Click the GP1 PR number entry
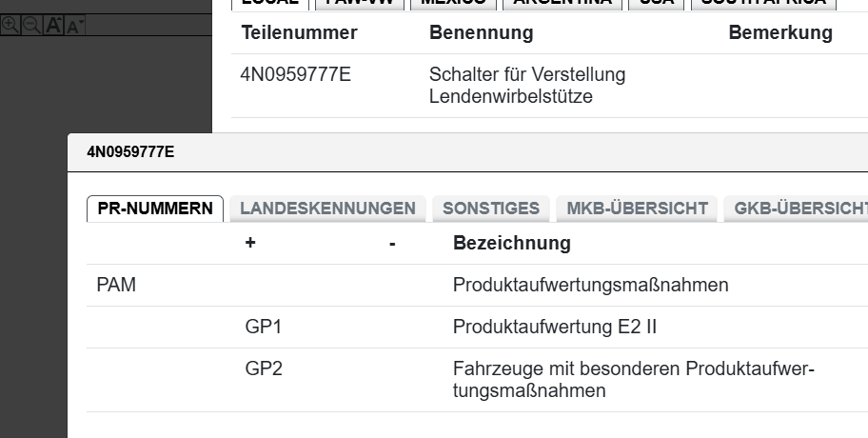The height and width of the screenshot is (438, 868). coord(264,327)
